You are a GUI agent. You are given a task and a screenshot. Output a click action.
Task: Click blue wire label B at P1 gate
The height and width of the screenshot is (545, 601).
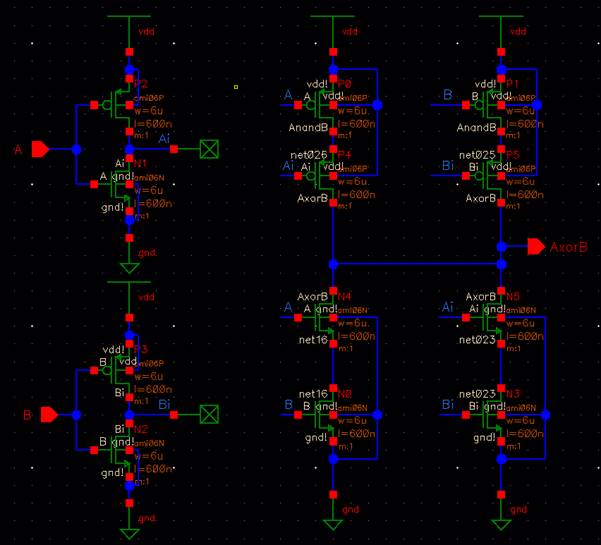coord(448,95)
